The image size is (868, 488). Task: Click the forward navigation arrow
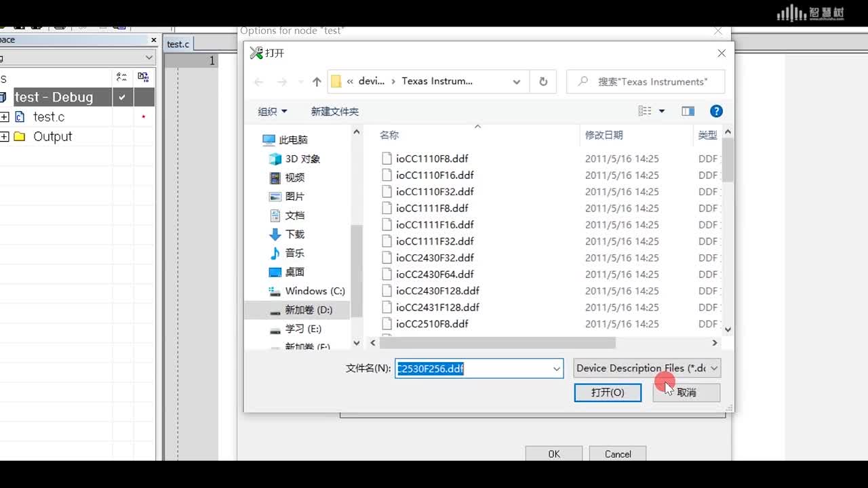[x=282, y=81]
